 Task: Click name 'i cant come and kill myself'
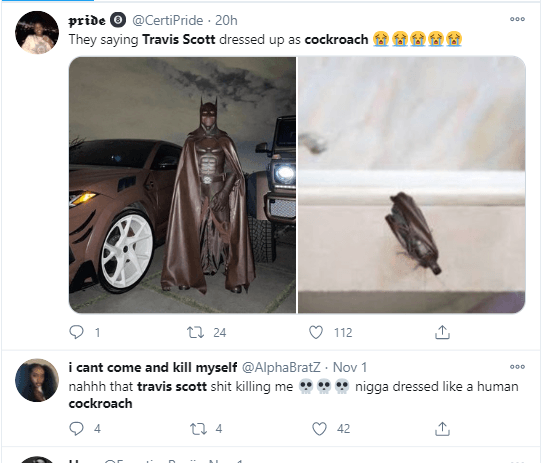coord(153,367)
